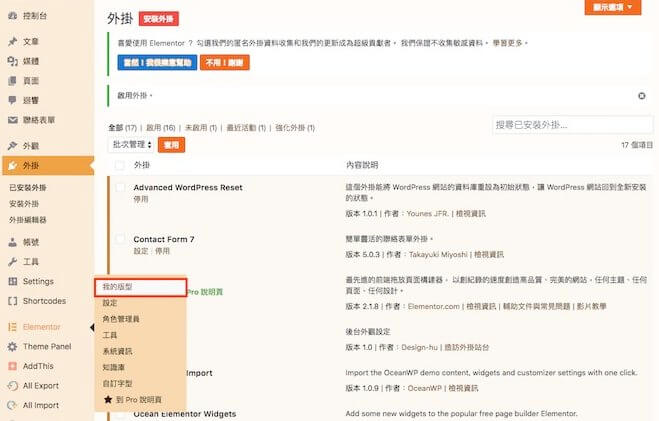Screen dimensions: 659x421
Task: Click the red 安裝外掛 button beside title
Action: coord(159,18)
